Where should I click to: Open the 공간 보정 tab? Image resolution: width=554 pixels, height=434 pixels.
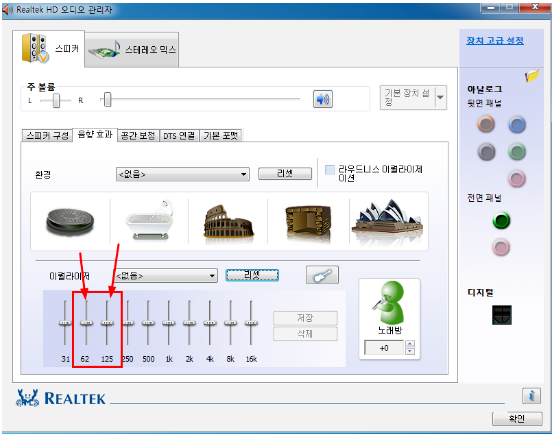(138, 135)
